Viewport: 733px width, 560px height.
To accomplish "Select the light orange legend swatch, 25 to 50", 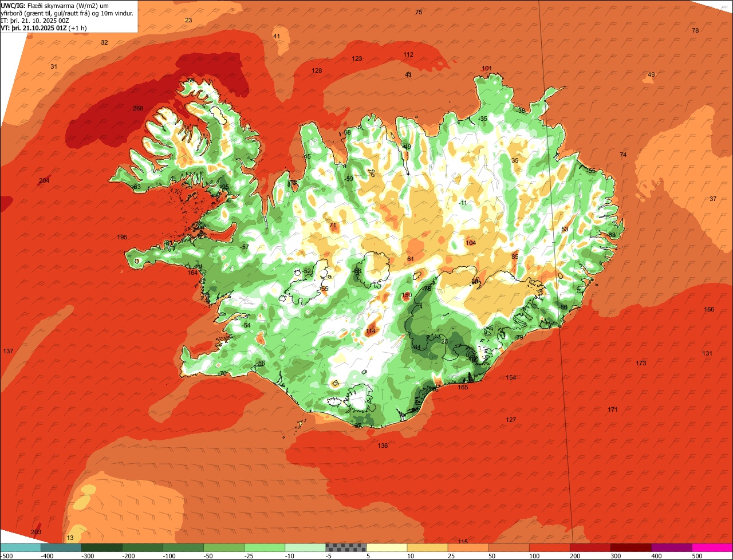I will tap(468, 547).
